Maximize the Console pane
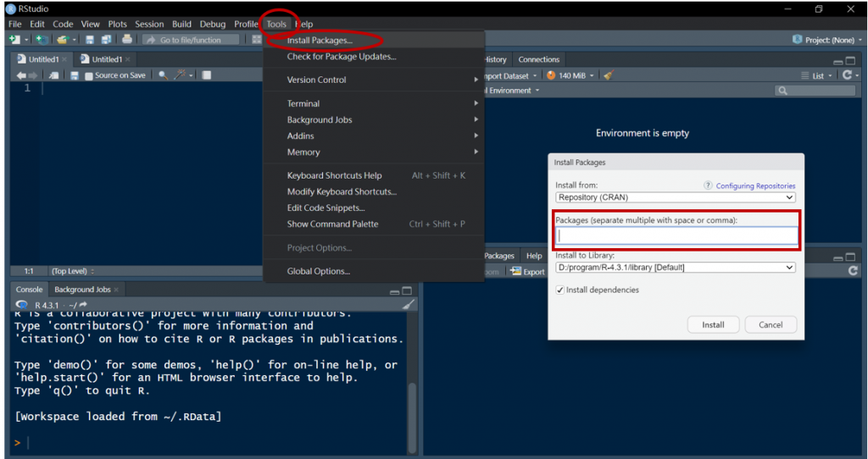Screen dimensions: 868x459 [x=407, y=290]
